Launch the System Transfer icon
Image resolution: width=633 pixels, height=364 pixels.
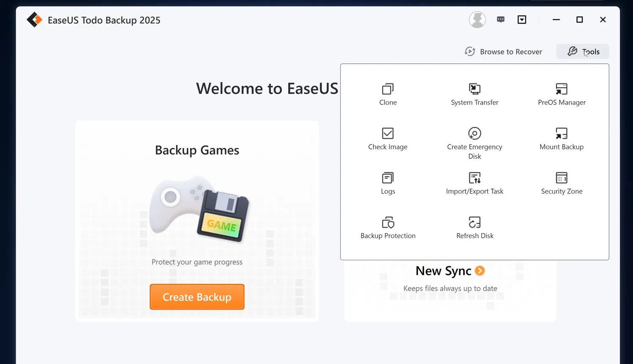point(475,89)
